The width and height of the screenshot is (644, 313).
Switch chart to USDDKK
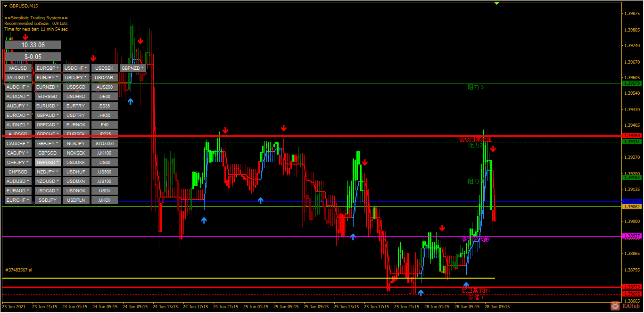(x=76, y=163)
